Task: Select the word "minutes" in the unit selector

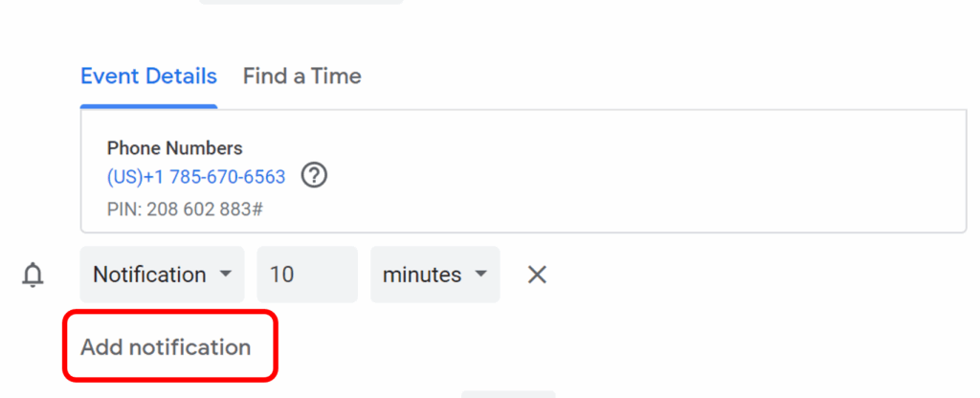Action: (x=422, y=276)
